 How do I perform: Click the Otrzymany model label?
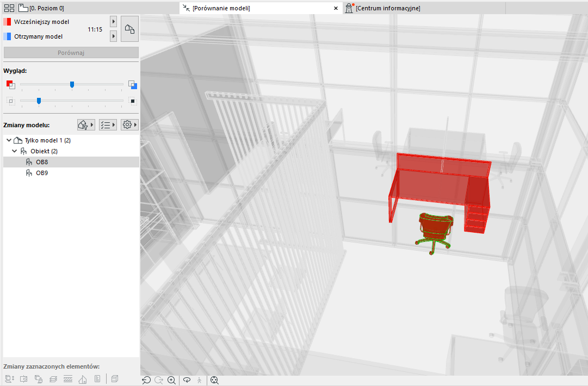pos(38,36)
